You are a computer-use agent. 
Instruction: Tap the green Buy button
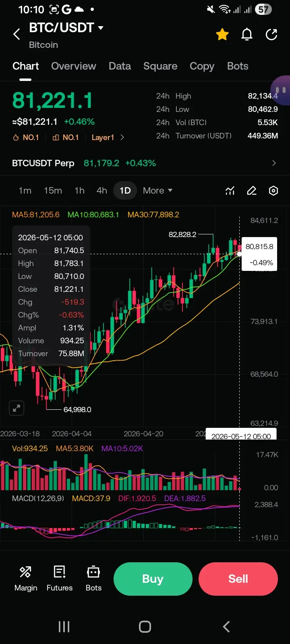point(153,579)
